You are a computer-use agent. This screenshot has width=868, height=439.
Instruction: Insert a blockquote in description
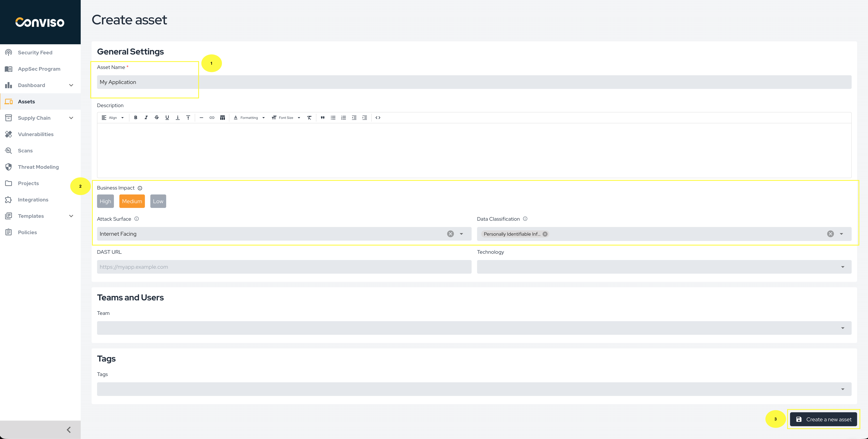322,118
